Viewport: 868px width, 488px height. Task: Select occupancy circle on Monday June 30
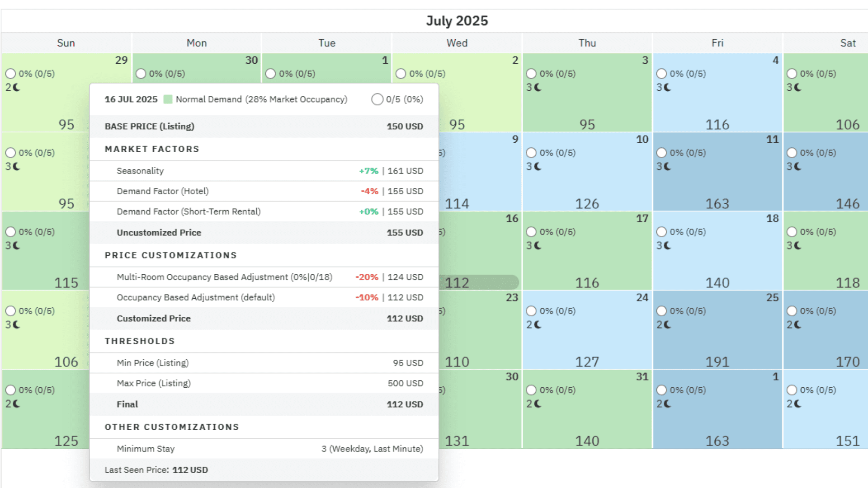tap(141, 74)
